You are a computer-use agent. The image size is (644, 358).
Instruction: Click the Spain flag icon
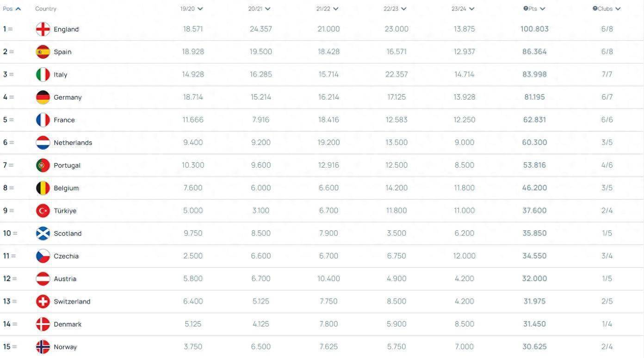(43, 51)
